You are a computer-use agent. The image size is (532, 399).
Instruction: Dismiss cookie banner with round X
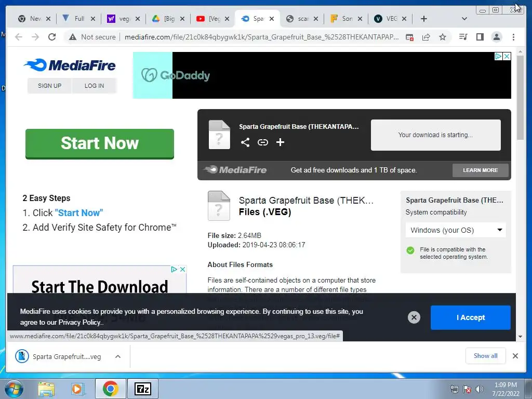(414, 317)
